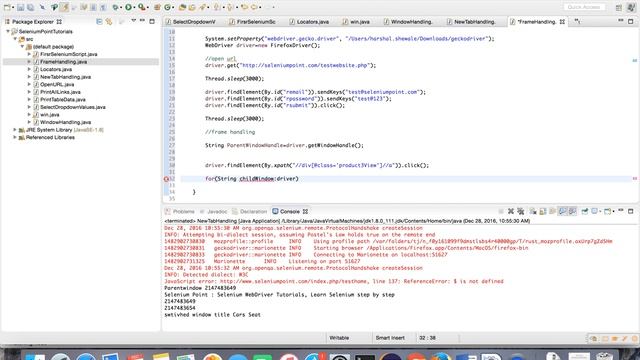640x360 pixels.
Task: Minimize the Package Explorer panel
Action: [x=142, y=20]
